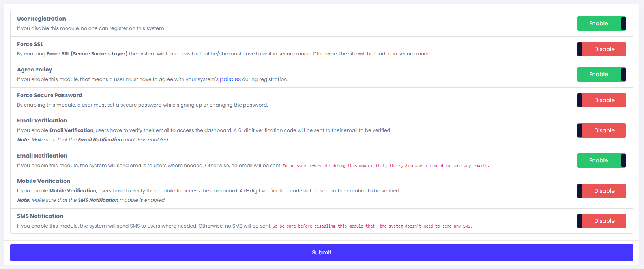The image size is (644, 269).
Task: Click the Email Notification section heading
Action: tap(42, 156)
